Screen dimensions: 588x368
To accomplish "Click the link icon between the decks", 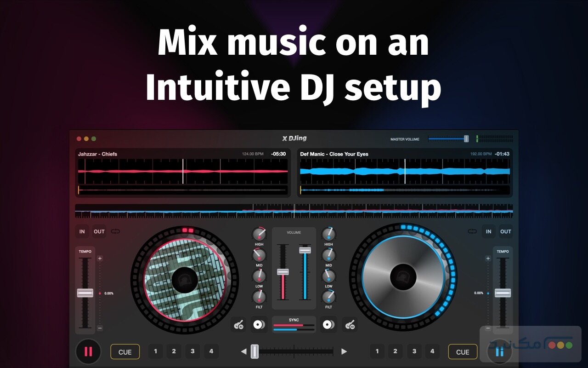I will 116,231.
